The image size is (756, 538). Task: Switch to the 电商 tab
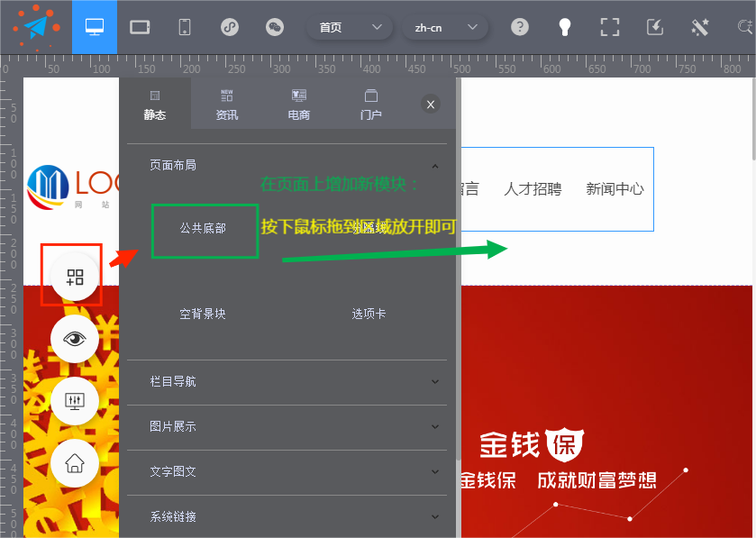(x=299, y=104)
